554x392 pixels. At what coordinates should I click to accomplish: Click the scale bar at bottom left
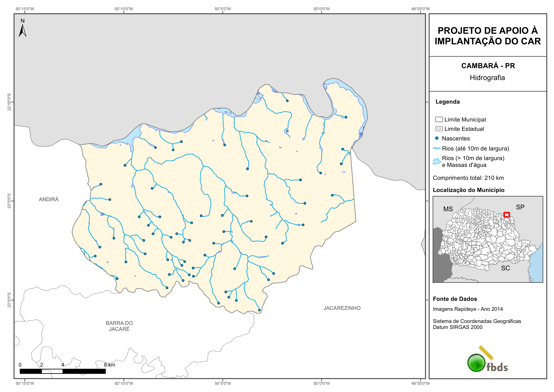tap(63, 371)
